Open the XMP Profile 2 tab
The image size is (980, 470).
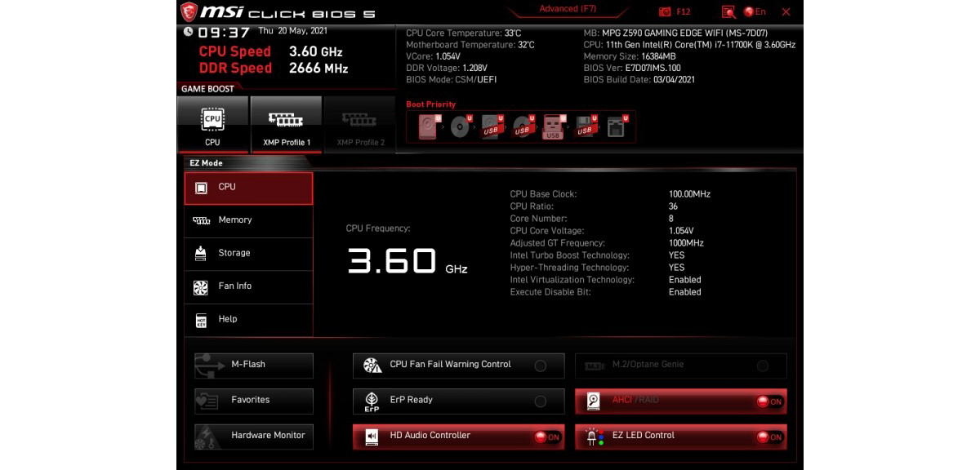point(358,122)
